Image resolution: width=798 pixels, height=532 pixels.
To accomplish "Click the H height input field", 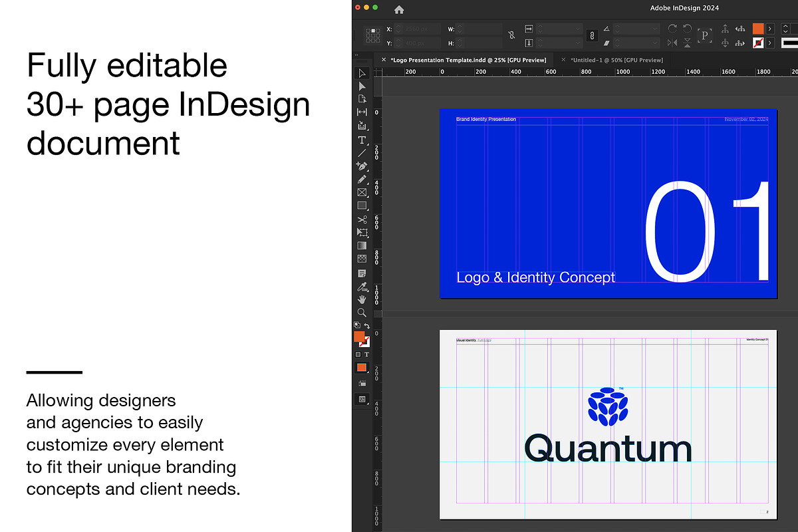I will (478, 44).
